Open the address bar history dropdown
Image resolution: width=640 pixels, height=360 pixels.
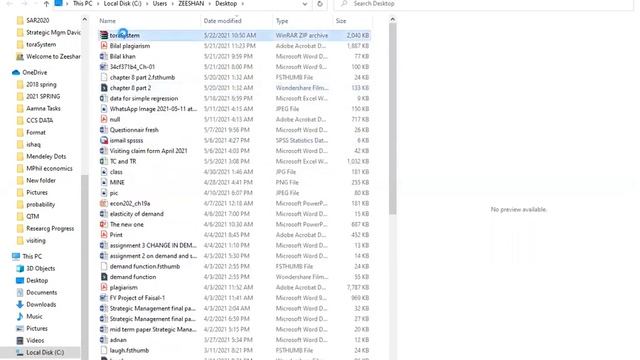pyautogui.click(x=304, y=4)
